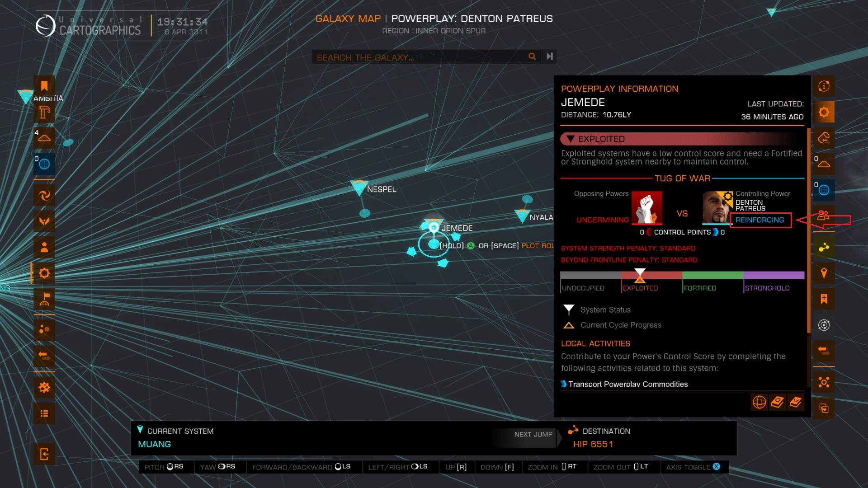This screenshot has height=488, width=868.
Task: Open the list view tab in left sidebar
Action: (x=44, y=413)
